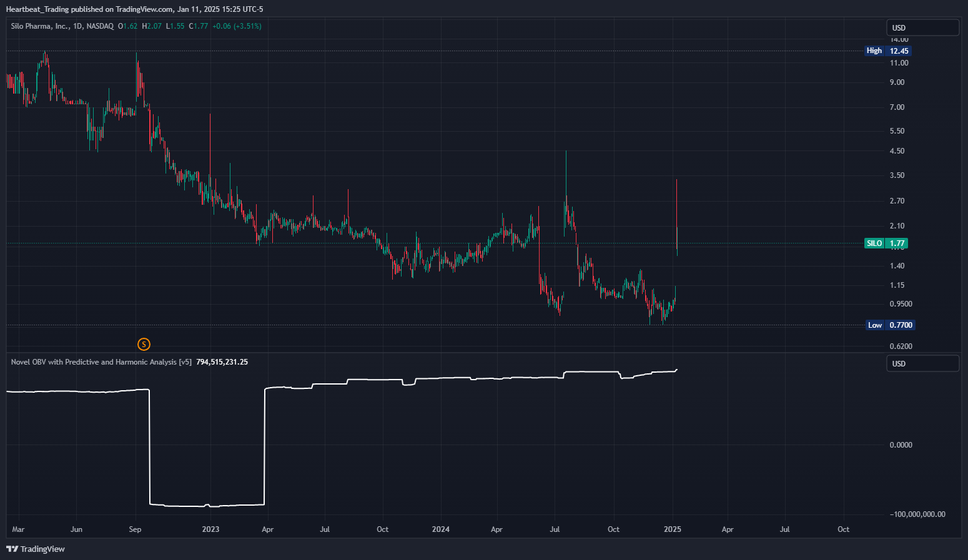Click the Heartbeat_Trading published header text

134,9
